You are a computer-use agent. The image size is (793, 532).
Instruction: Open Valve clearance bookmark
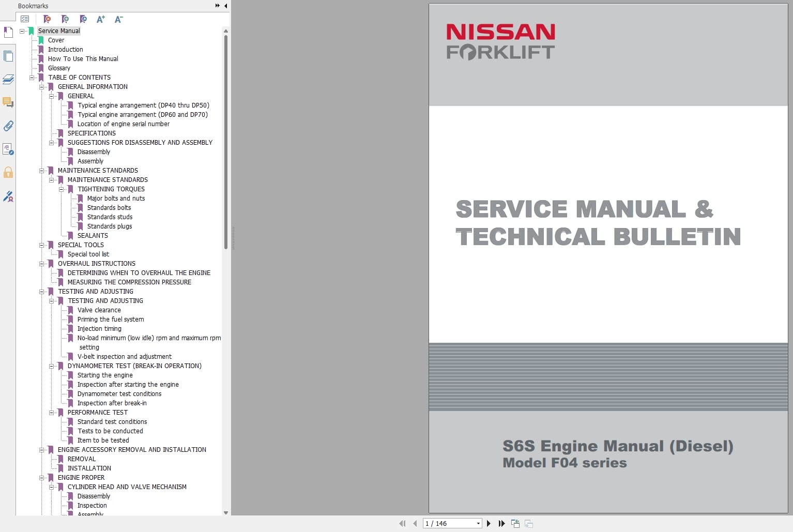(99, 310)
